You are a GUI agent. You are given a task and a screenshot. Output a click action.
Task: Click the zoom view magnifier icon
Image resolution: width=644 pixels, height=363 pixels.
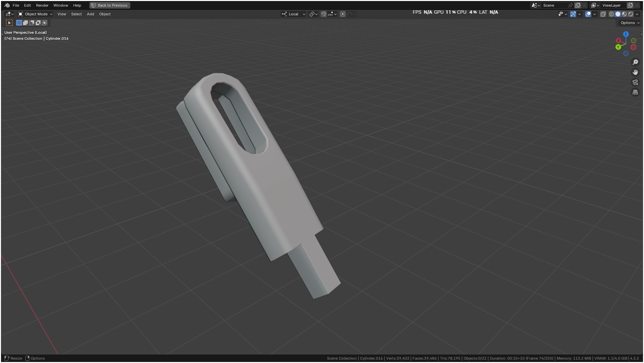click(x=635, y=62)
